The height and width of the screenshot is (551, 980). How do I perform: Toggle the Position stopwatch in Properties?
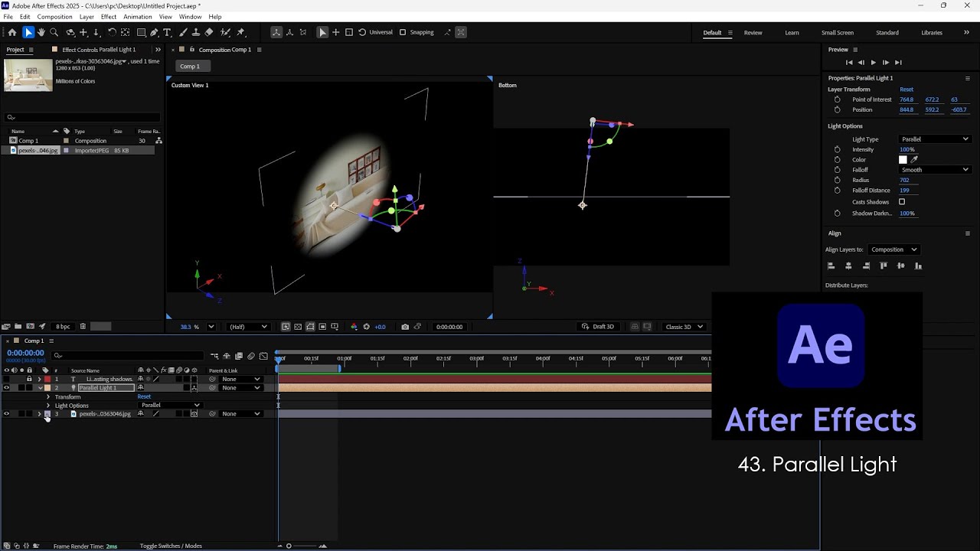click(837, 109)
